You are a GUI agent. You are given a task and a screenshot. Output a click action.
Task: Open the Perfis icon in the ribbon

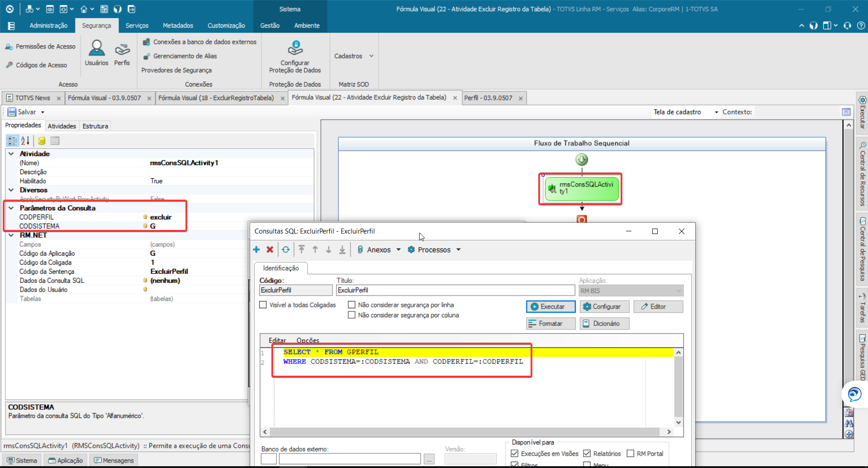pyautogui.click(x=122, y=53)
